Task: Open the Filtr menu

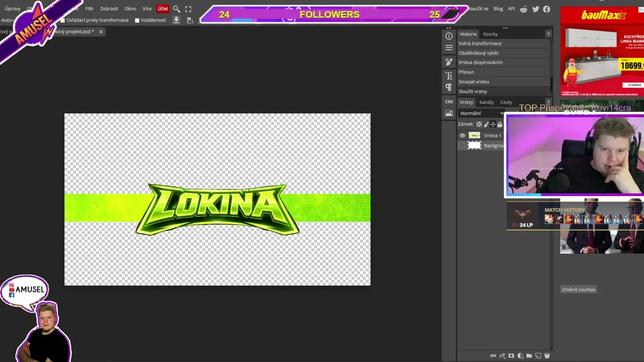Action: 90,9
